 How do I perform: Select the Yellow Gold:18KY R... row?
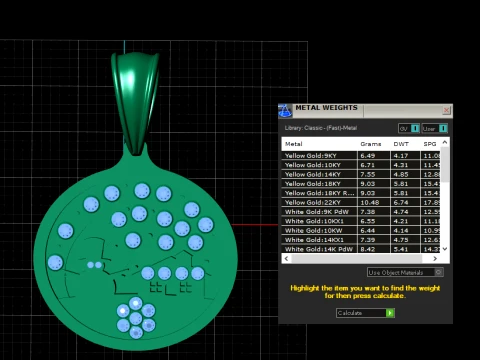click(x=361, y=193)
